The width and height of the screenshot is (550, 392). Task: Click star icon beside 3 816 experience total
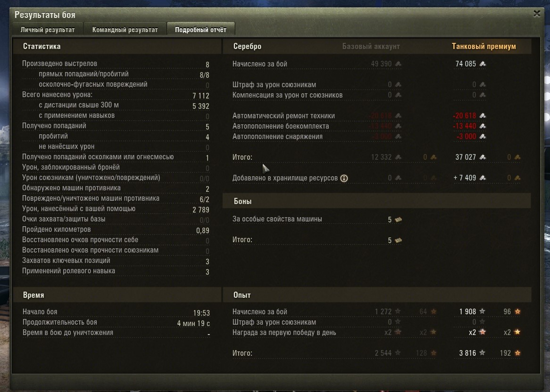(x=482, y=353)
